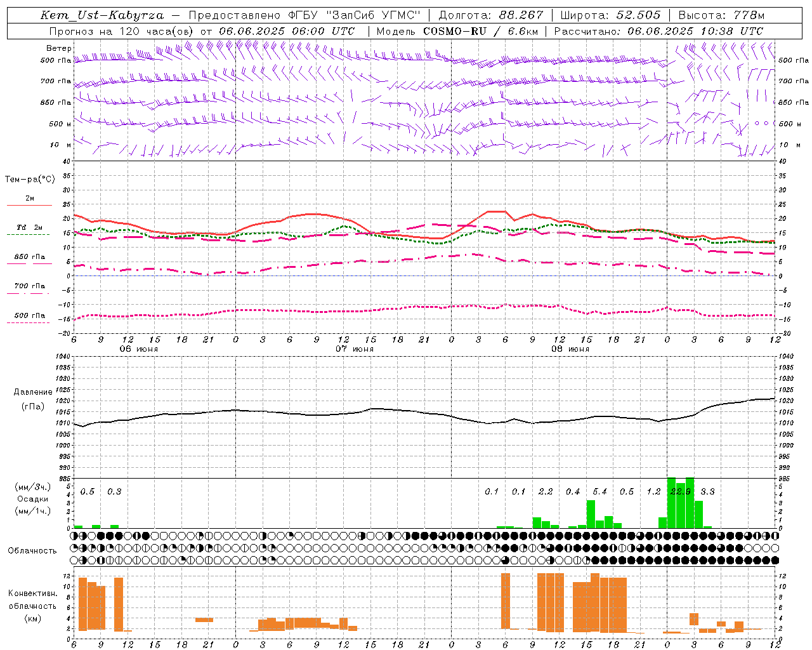Click the station title Kem_Ust-Kabyrza

[x=101, y=15]
